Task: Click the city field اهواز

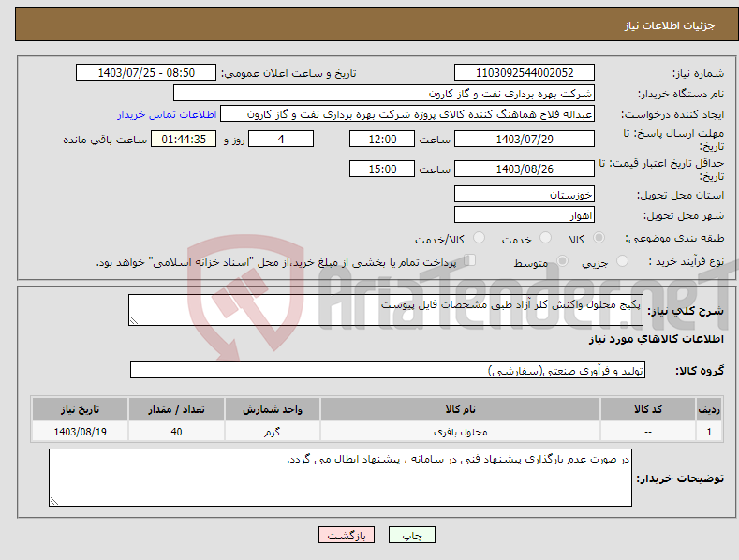Action: [525, 215]
